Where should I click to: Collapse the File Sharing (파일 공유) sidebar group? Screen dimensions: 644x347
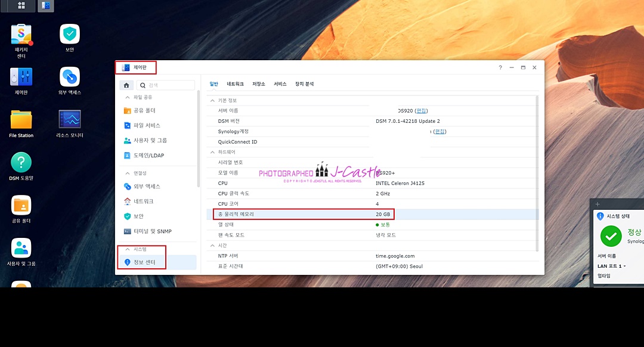coord(128,97)
